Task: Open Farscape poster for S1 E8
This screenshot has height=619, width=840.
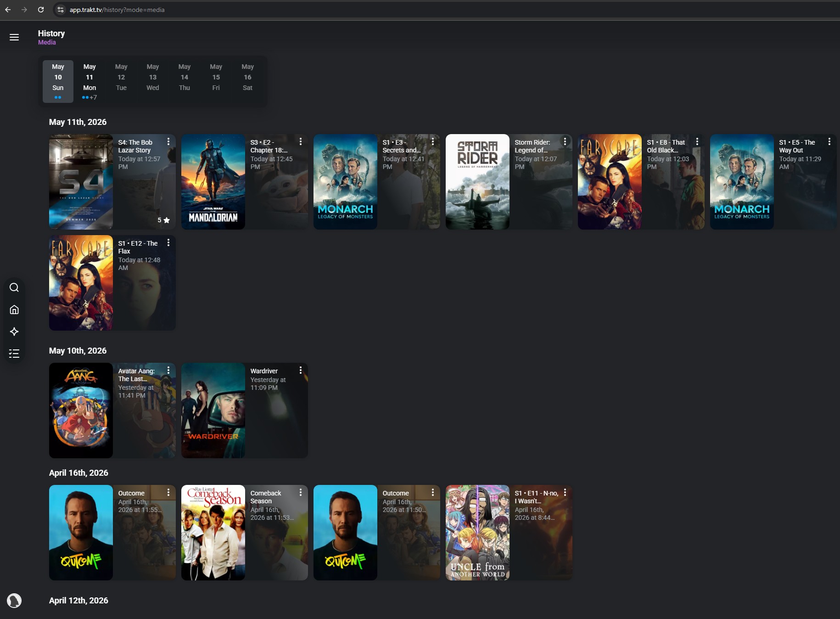Action: click(610, 182)
